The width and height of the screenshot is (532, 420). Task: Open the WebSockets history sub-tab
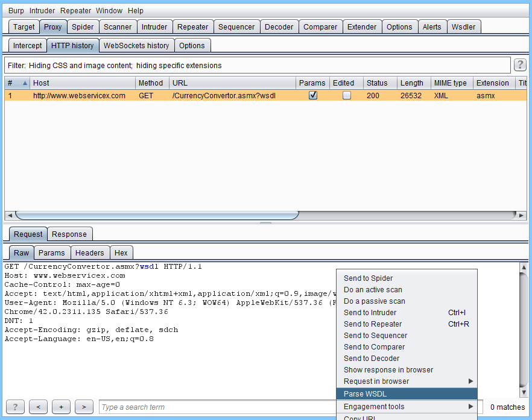pyautogui.click(x=136, y=45)
